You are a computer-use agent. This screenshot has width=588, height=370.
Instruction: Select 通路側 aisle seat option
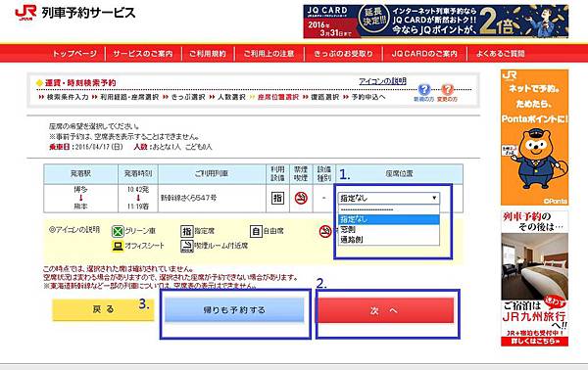[389, 239]
